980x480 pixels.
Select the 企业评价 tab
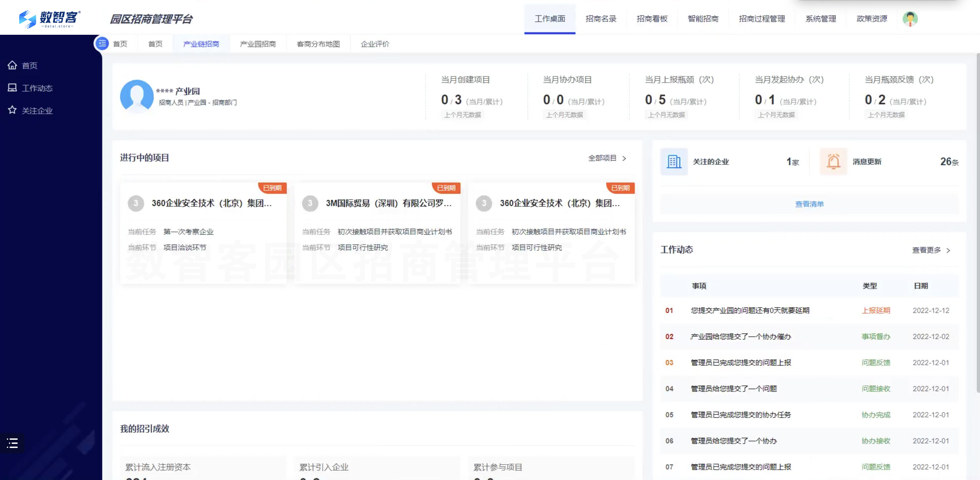[375, 44]
